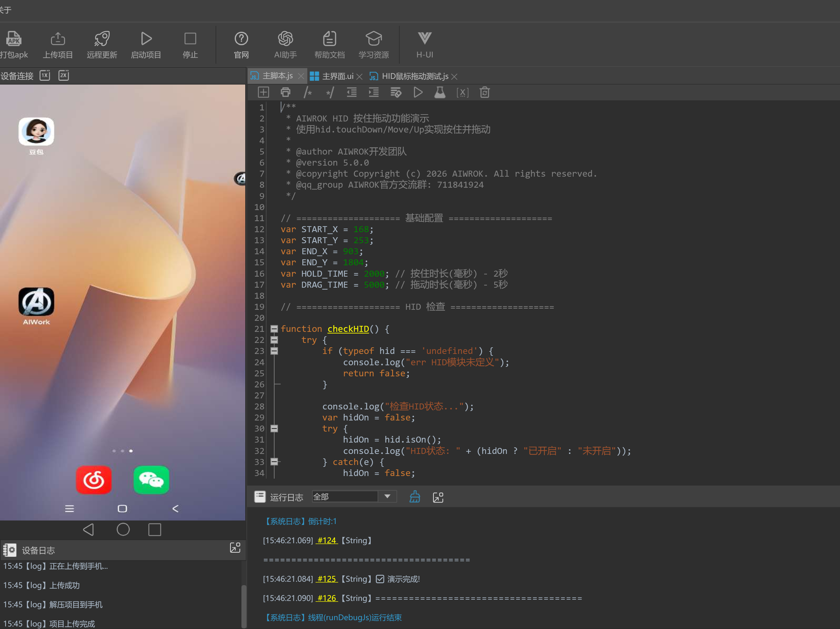Pop out the 运行日志 panel
This screenshot has width=840, height=629.
438,497
